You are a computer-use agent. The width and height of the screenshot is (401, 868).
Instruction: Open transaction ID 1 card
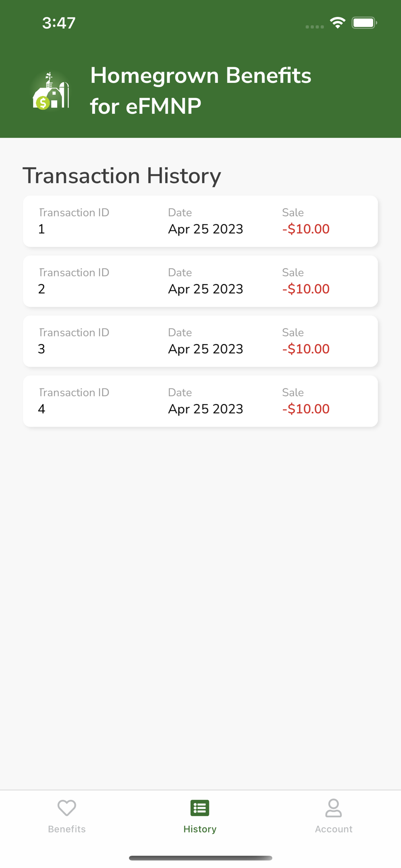coord(200,221)
